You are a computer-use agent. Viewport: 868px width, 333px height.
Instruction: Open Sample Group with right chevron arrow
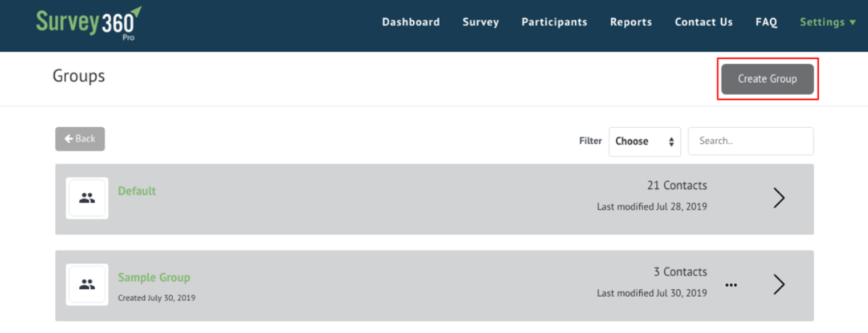pyautogui.click(x=779, y=285)
